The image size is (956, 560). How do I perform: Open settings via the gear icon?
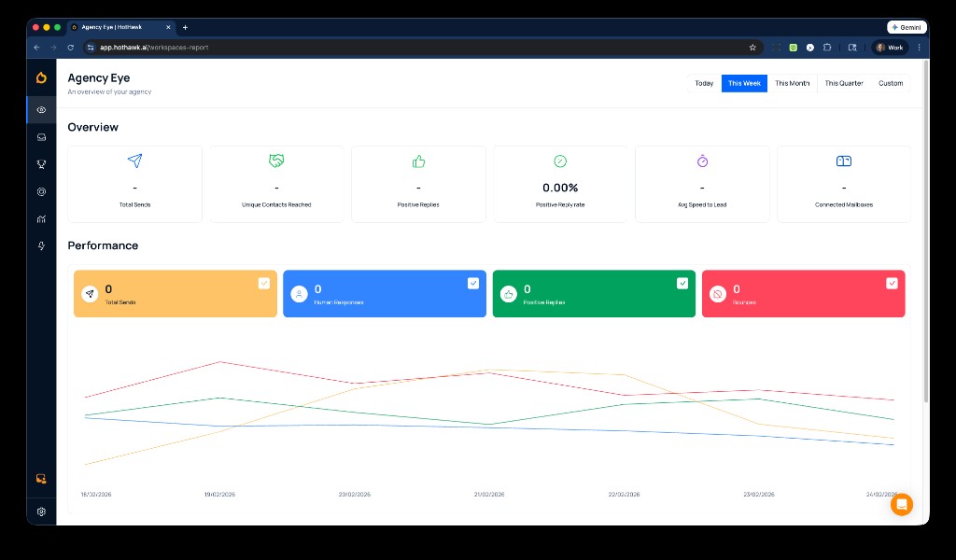pos(41,511)
